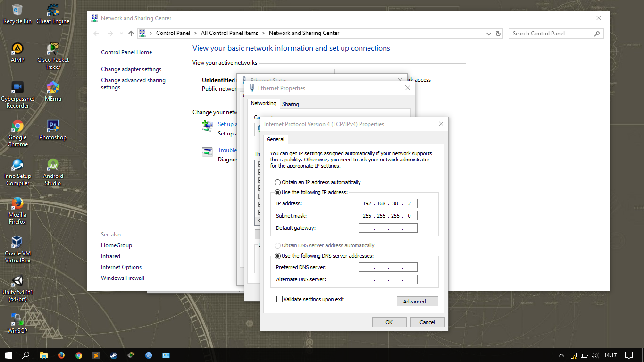Select the Mozilla Firefox desktop icon
This screenshot has width=644, height=362.
tap(17, 211)
